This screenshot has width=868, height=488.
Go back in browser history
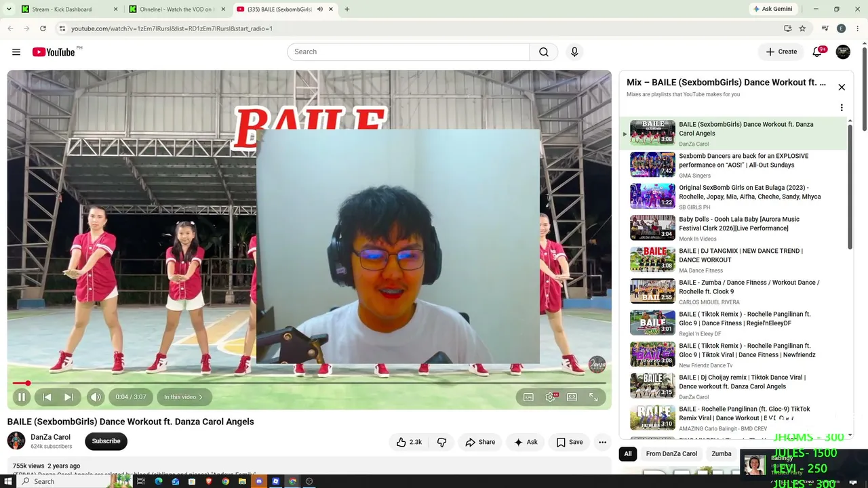click(10, 28)
